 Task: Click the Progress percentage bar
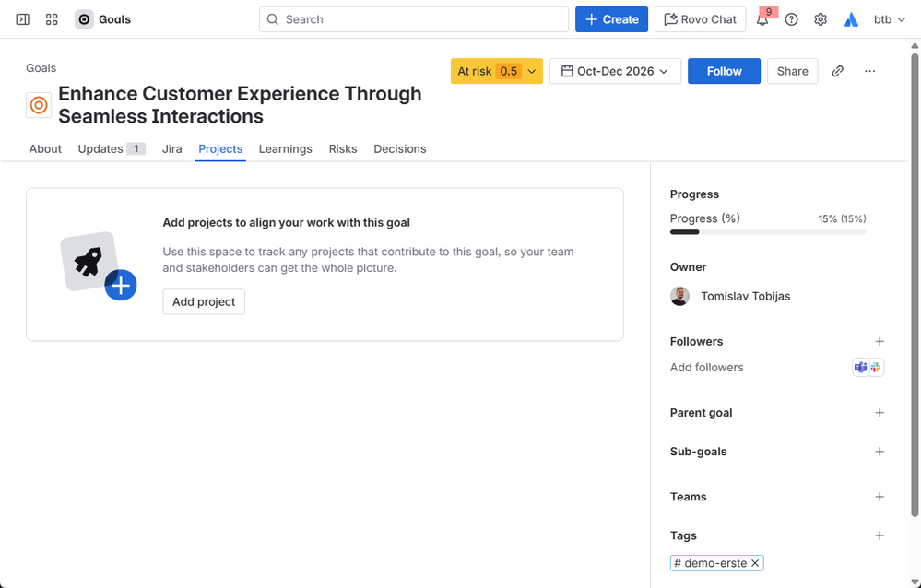pyautogui.click(x=767, y=232)
